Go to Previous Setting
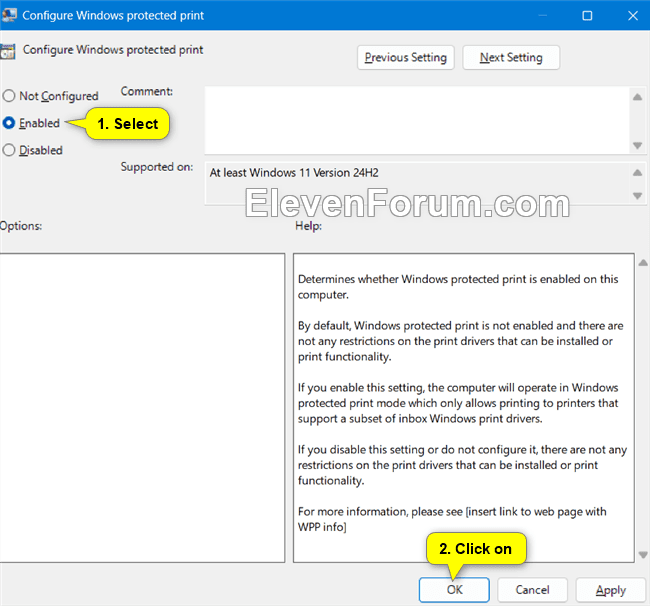 (405, 58)
